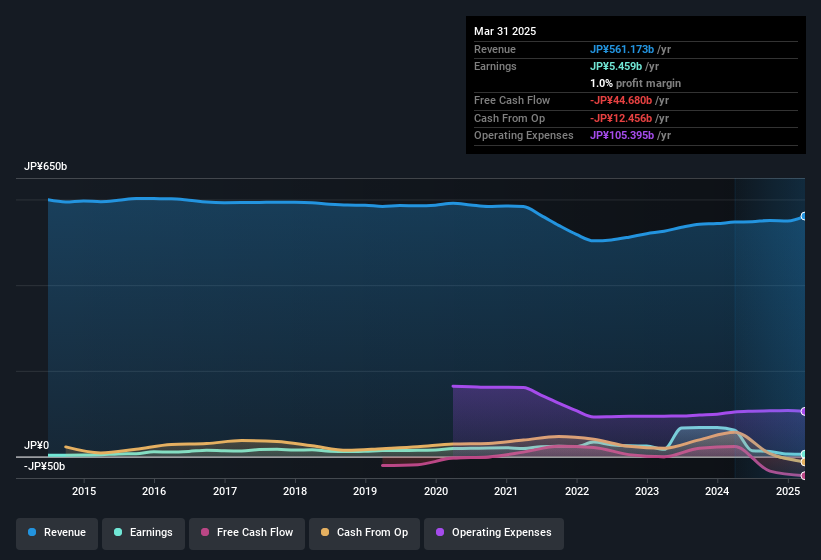Viewport: 821px width, 560px height.
Task: Click the JP¥0 y-axis label
Action: click(x=36, y=445)
